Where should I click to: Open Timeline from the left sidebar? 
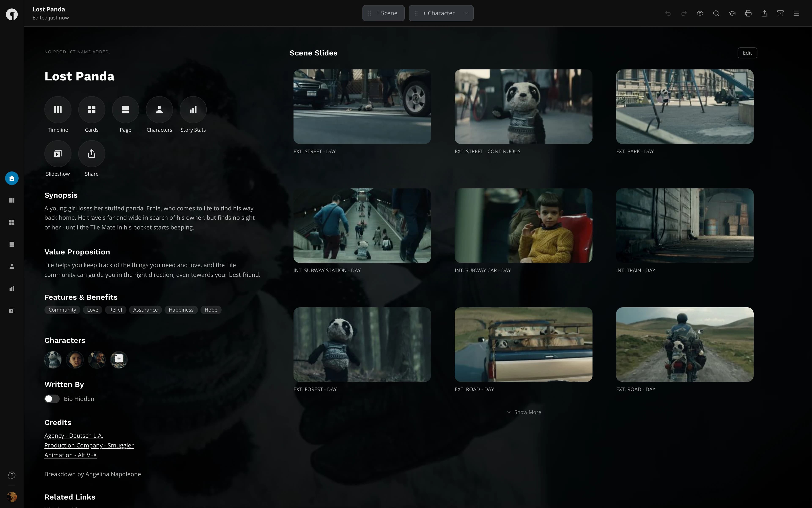pyautogui.click(x=12, y=200)
